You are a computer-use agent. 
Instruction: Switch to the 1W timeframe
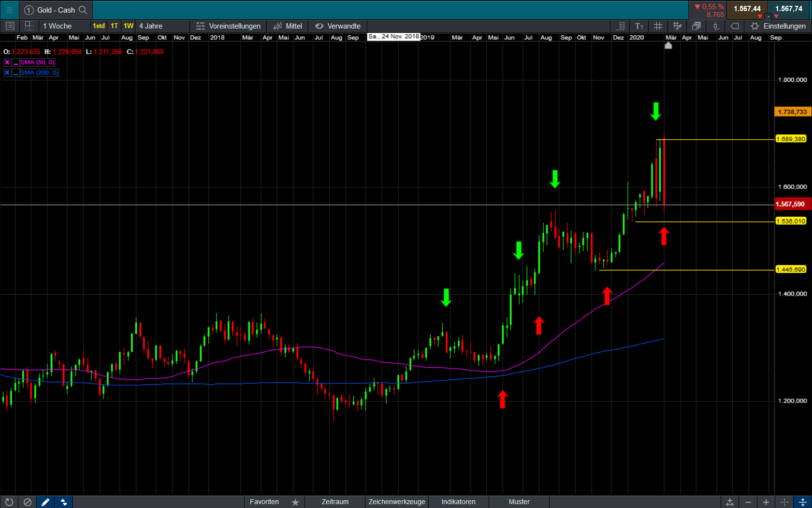pyautogui.click(x=129, y=26)
